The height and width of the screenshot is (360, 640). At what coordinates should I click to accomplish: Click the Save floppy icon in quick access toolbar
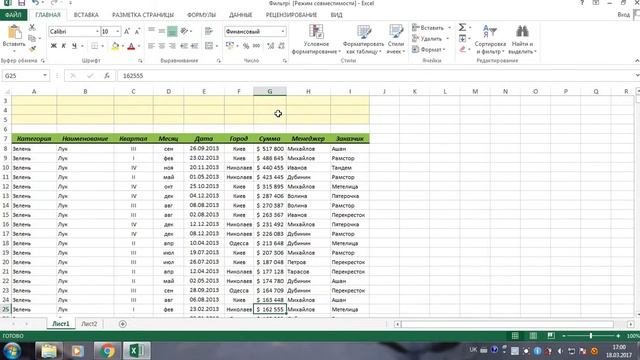(x=21, y=3)
